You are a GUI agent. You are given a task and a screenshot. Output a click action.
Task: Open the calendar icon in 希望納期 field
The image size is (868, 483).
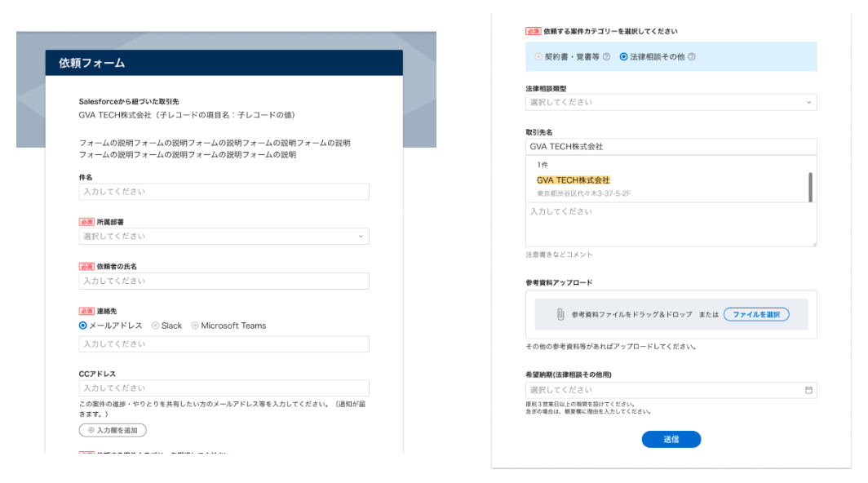pyautogui.click(x=808, y=390)
